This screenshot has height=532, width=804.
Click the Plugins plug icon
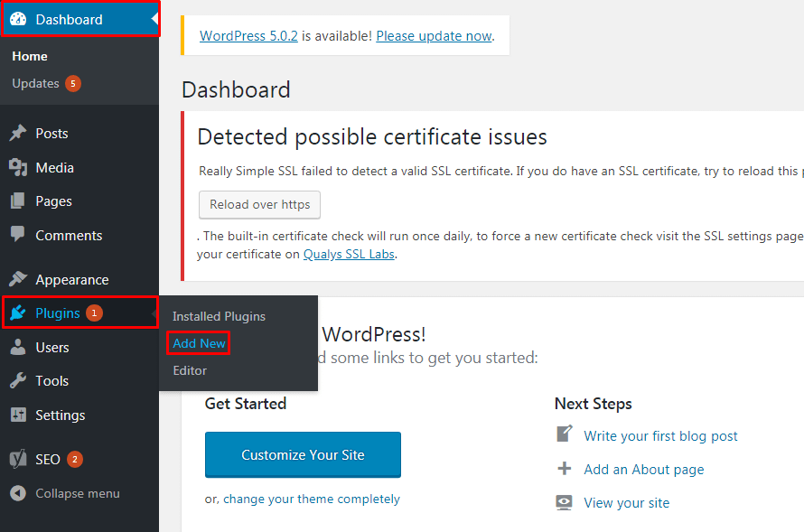(x=18, y=313)
